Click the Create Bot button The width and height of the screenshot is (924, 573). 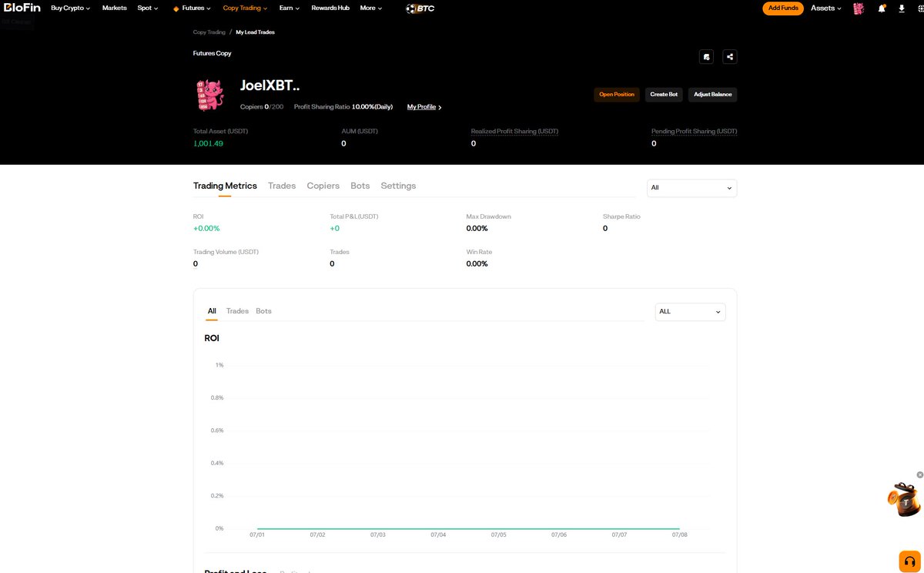point(664,94)
